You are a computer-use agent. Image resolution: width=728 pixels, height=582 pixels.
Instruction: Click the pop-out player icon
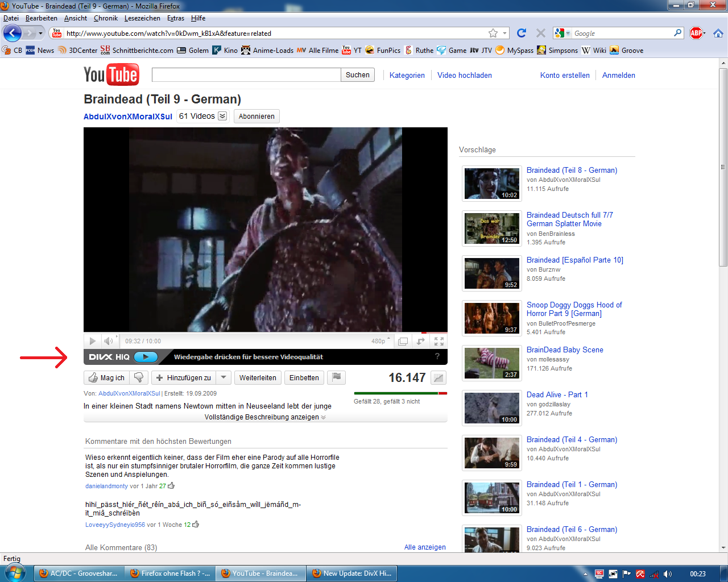421,341
